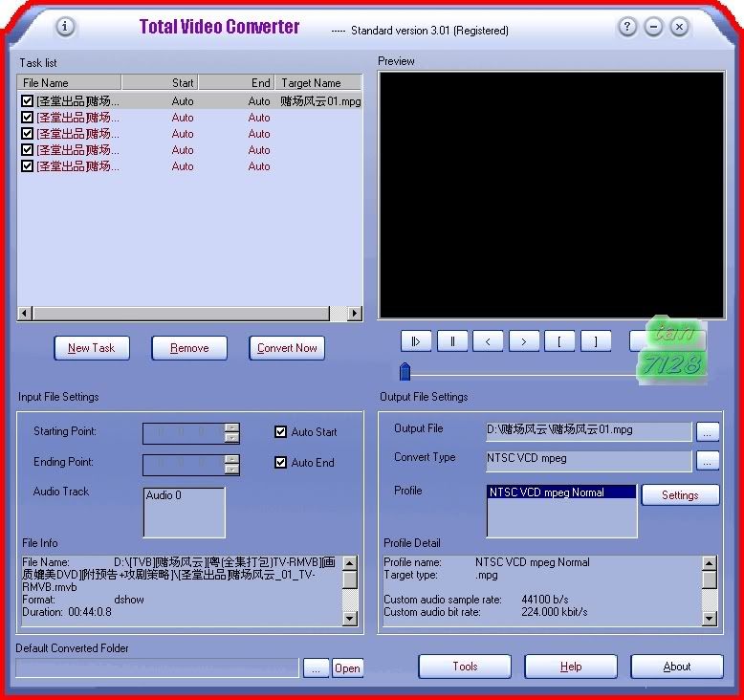The image size is (744, 700).
Task: Uncheck the fifth task row checkbox
Action: (27, 166)
